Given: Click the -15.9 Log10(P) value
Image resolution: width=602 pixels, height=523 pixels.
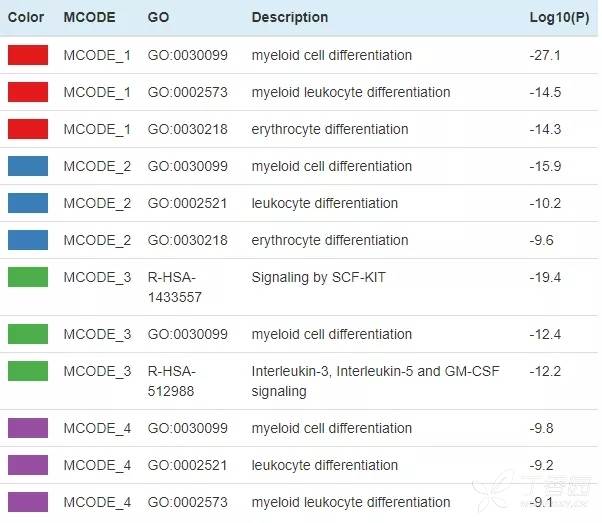Looking at the screenshot, I should point(545,166).
